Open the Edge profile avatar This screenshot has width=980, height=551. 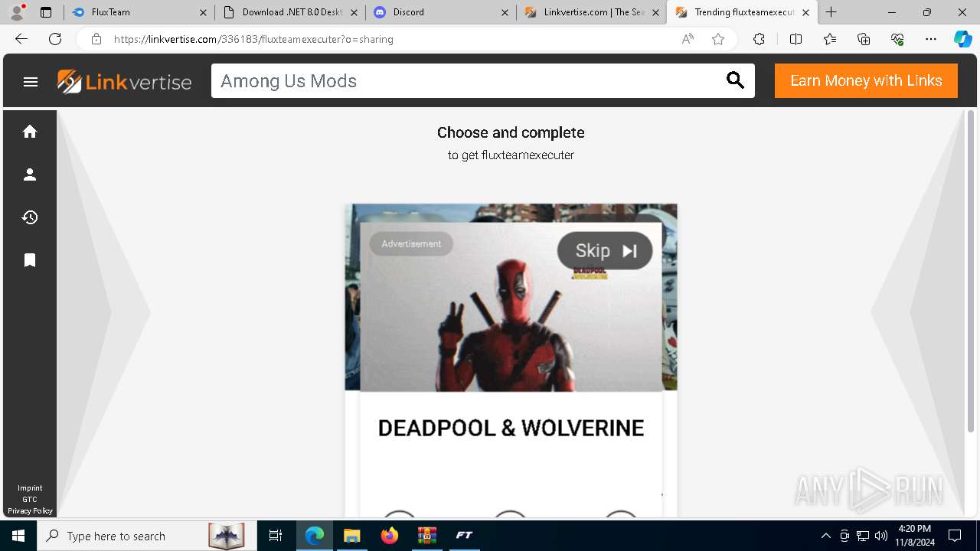17,12
